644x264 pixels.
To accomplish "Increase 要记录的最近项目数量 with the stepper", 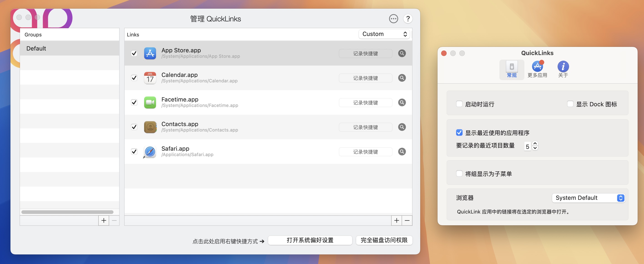I will click(x=535, y=144).
